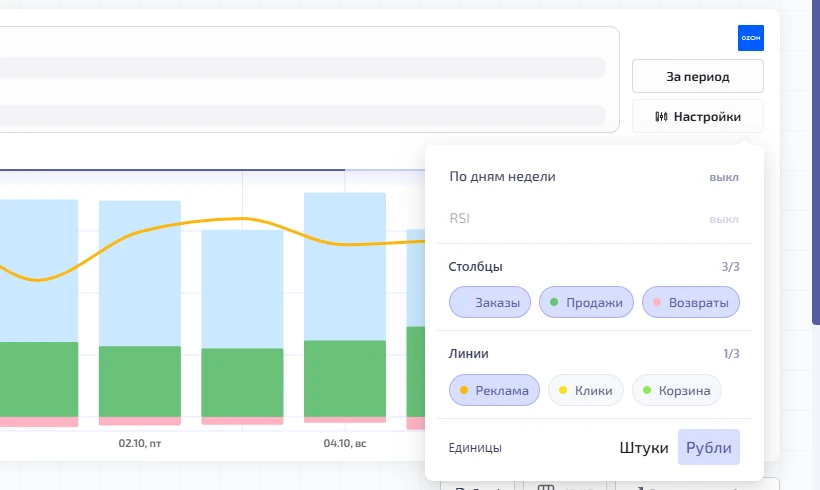The image size is (820, 490).
Task: Click the Единицы label
Action: click(475, 448)
